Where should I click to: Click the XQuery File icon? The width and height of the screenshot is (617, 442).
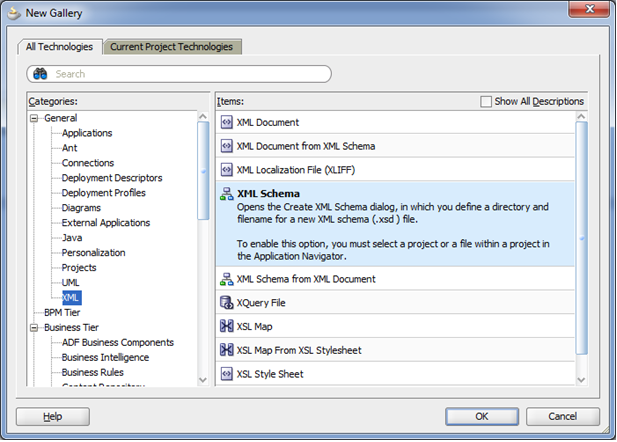click(x=226, y=302)
